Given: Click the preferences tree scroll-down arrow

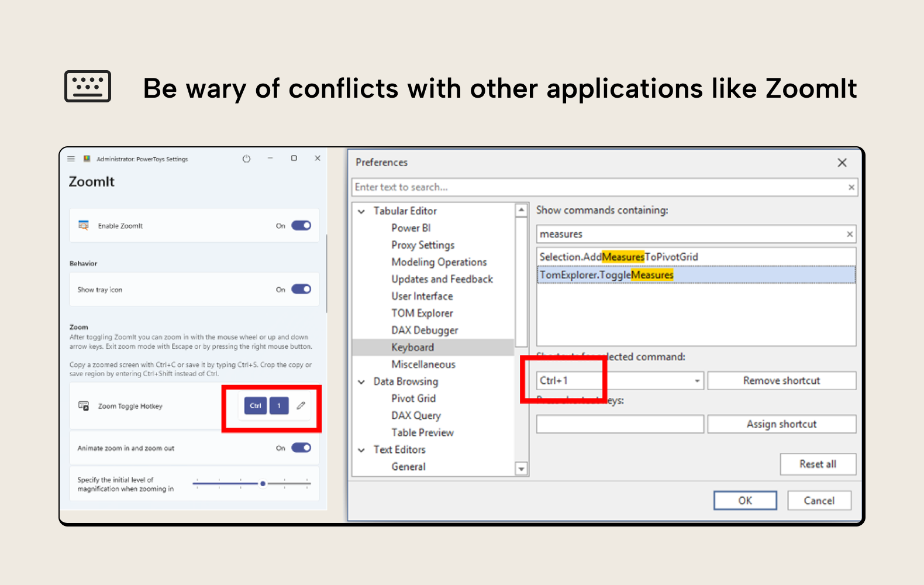Looking at the screenshot, I should pyautogui.click(x=521, y=469).
